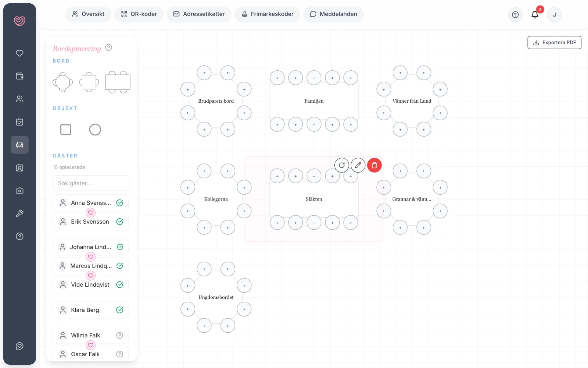588x368 pixels.
Task: Select guest Johanna Lind...
Action: pos(91,247)
